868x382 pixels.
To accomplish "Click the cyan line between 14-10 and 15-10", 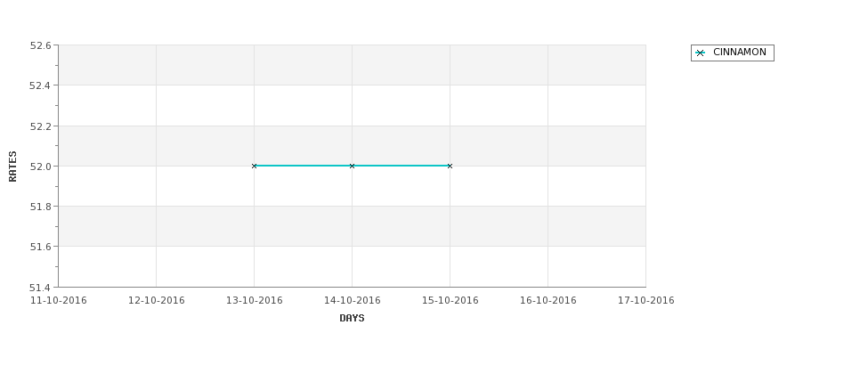I will [x=401, y=166].
